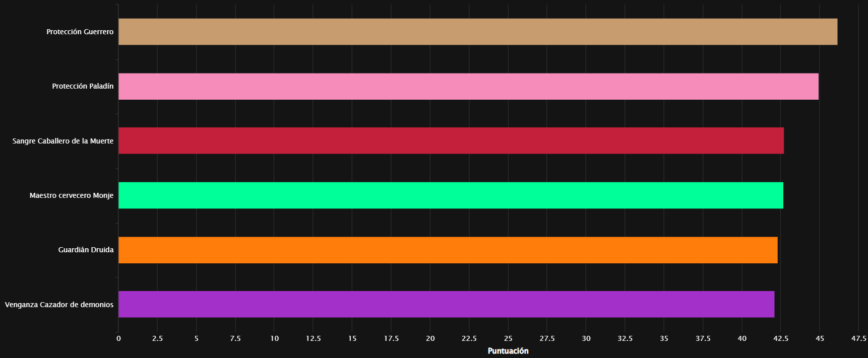Select the purple Venganza Cazador de demonios bar

(x=447, y=304)
